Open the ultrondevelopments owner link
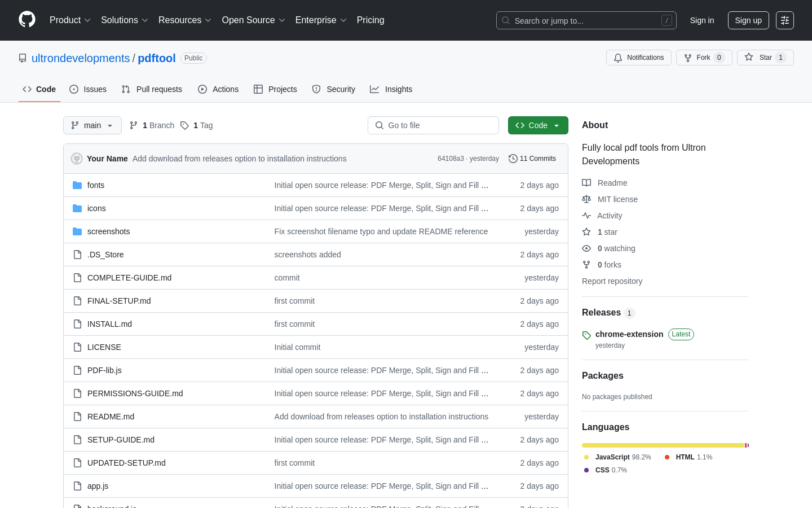Viewport: 812px width, 508px height. coord(81,58)
